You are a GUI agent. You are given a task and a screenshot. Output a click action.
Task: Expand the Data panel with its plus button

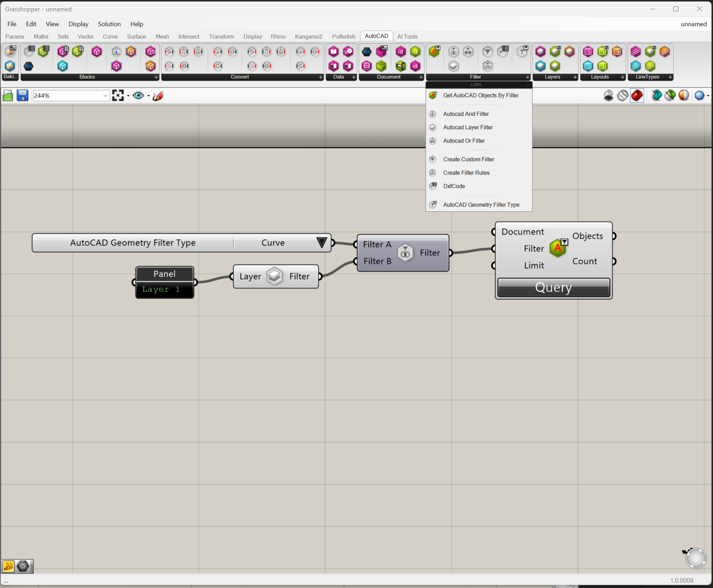354,78
